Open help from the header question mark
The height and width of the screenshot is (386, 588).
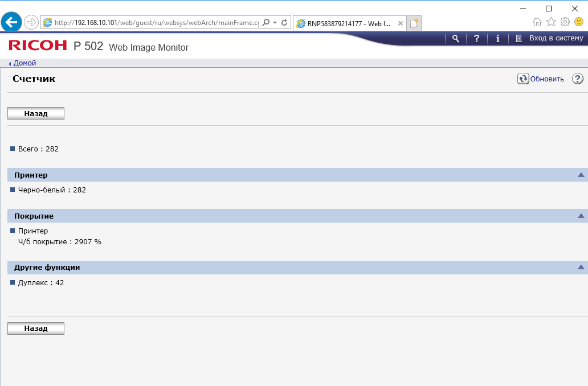click(476, 38)
